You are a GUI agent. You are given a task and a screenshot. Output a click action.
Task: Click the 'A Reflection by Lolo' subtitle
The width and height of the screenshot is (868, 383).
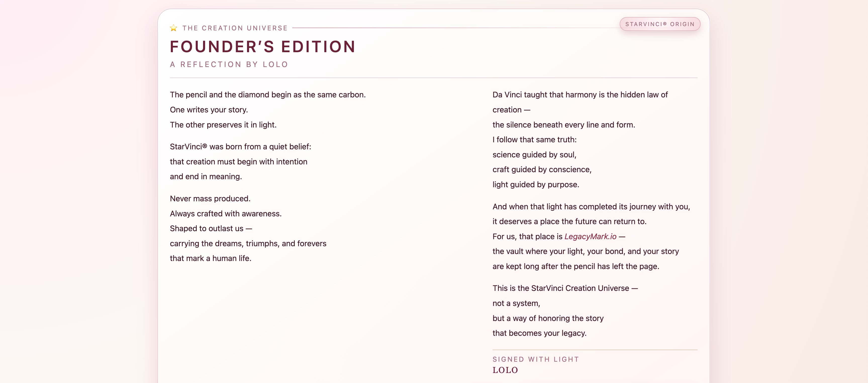coord(229,65)
